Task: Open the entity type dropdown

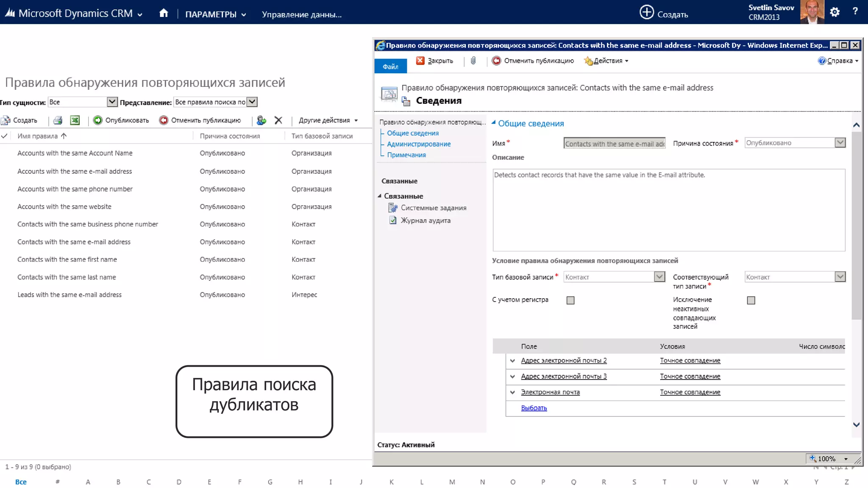Action: click(112, 102)
